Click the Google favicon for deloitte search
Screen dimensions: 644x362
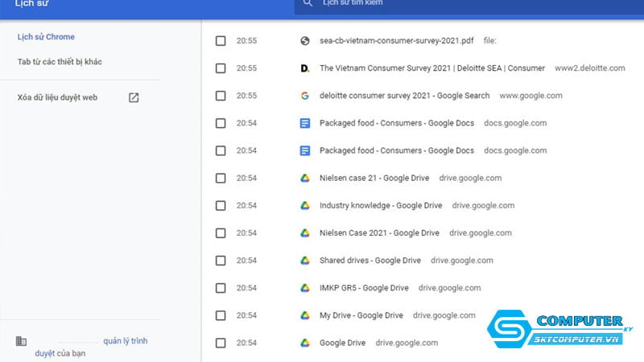[305, 96]
